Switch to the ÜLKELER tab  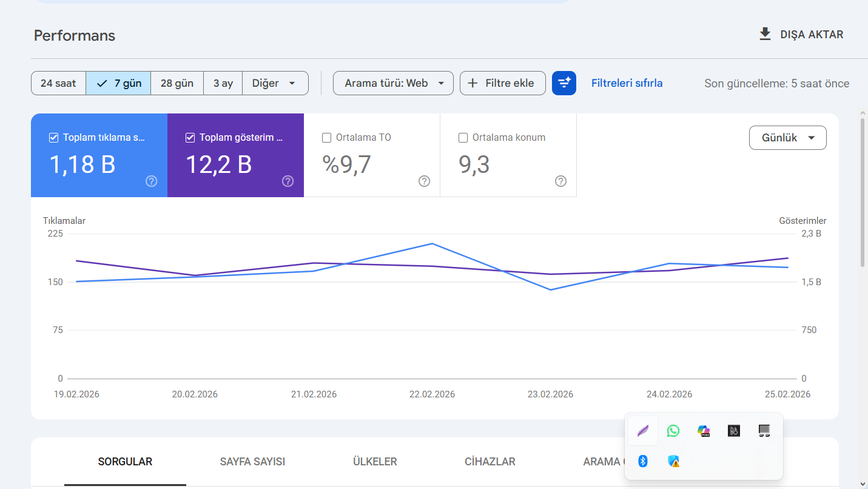click(375, 462)
